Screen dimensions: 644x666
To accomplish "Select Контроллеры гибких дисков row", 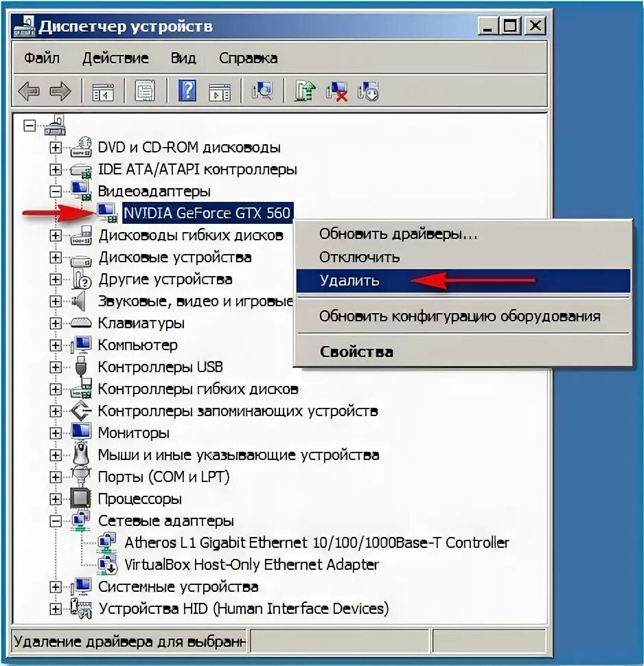I will pyautogui.click(x=198, y=389).
